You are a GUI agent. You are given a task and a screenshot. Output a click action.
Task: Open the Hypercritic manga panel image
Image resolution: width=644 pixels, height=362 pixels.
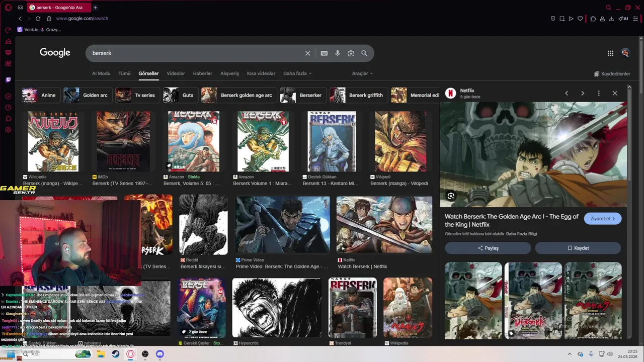coord(277,307)
